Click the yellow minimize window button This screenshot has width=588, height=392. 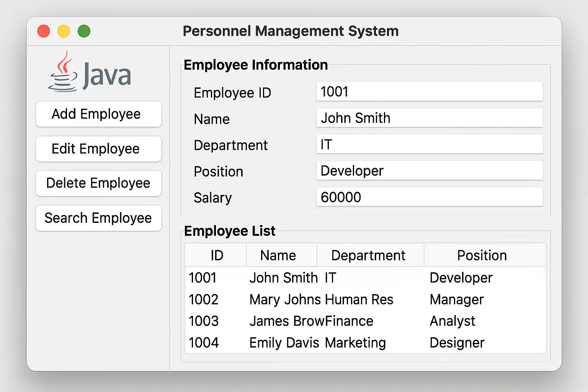point(64,31)
